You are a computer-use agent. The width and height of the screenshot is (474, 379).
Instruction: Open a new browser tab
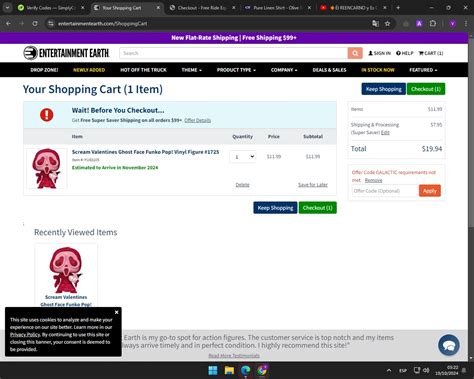398,7
